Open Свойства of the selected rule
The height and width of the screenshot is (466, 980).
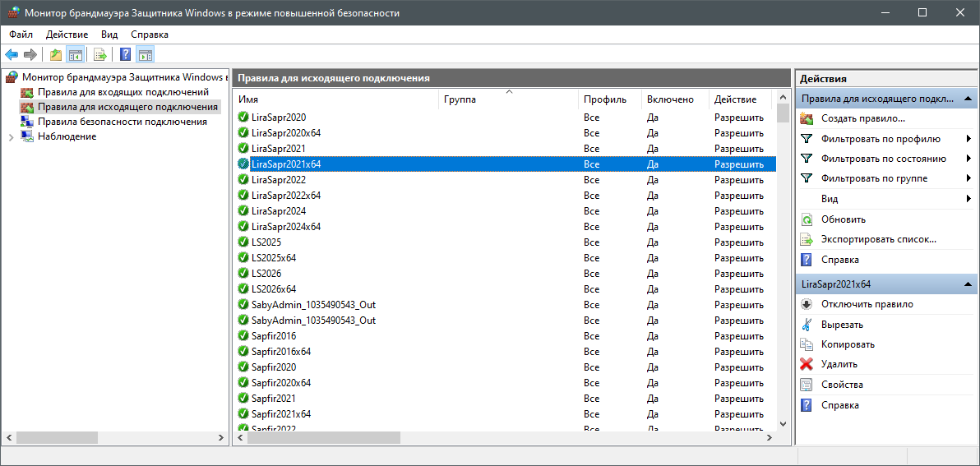tap(842, 385)
